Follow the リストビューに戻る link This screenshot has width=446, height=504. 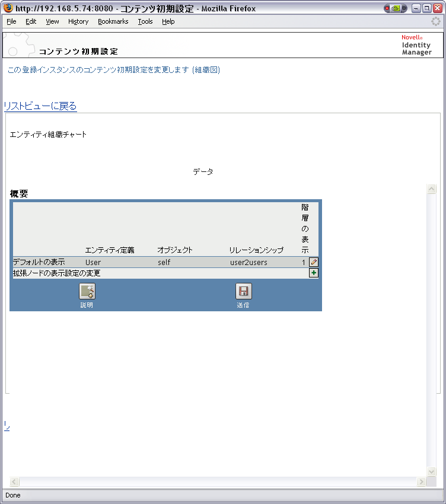[x=40, y=106]
